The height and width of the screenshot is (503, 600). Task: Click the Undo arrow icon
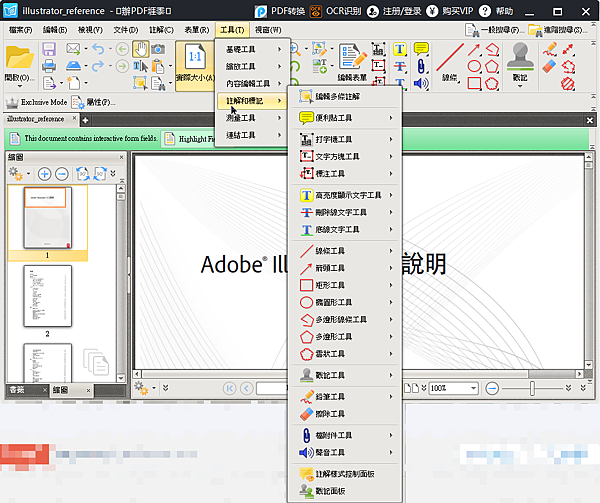[98, 49]
